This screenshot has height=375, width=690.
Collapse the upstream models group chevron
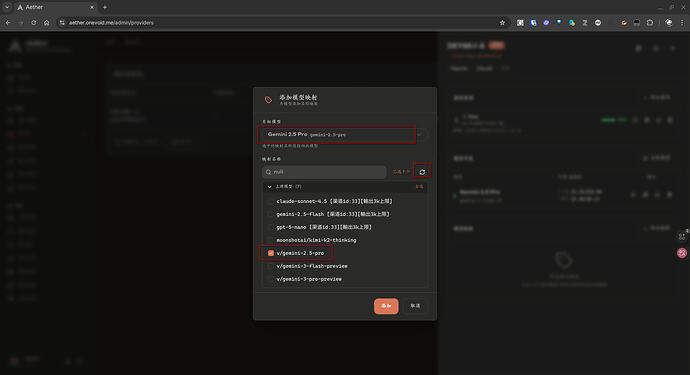click(269, 187)
